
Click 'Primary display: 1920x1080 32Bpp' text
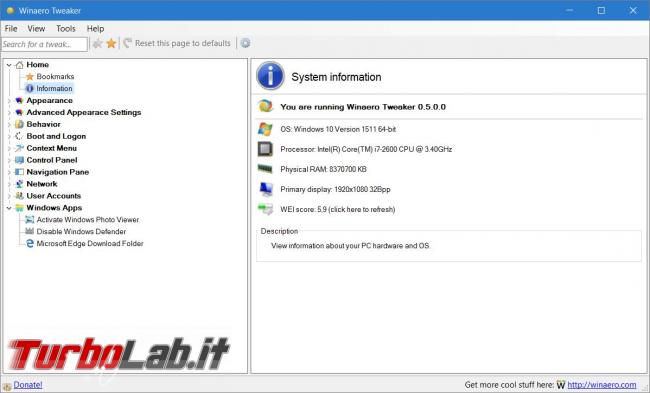click(335, 189)
